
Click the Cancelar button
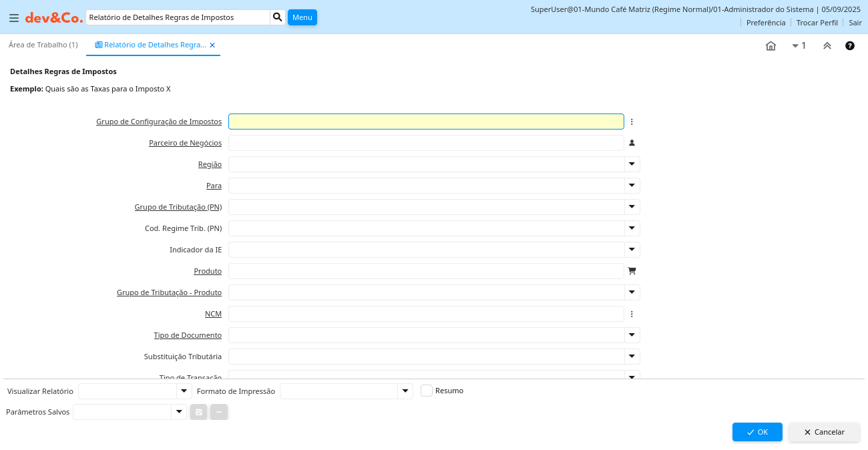(824, 432)
